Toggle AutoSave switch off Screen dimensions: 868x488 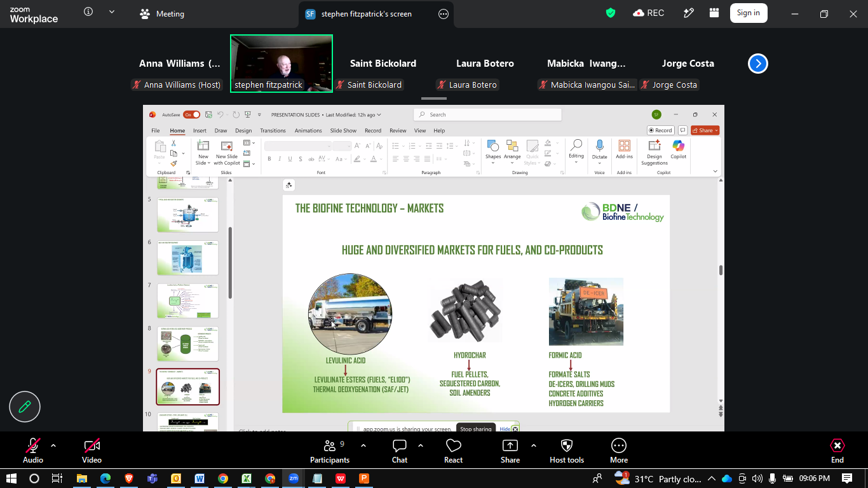click(191, 114)
